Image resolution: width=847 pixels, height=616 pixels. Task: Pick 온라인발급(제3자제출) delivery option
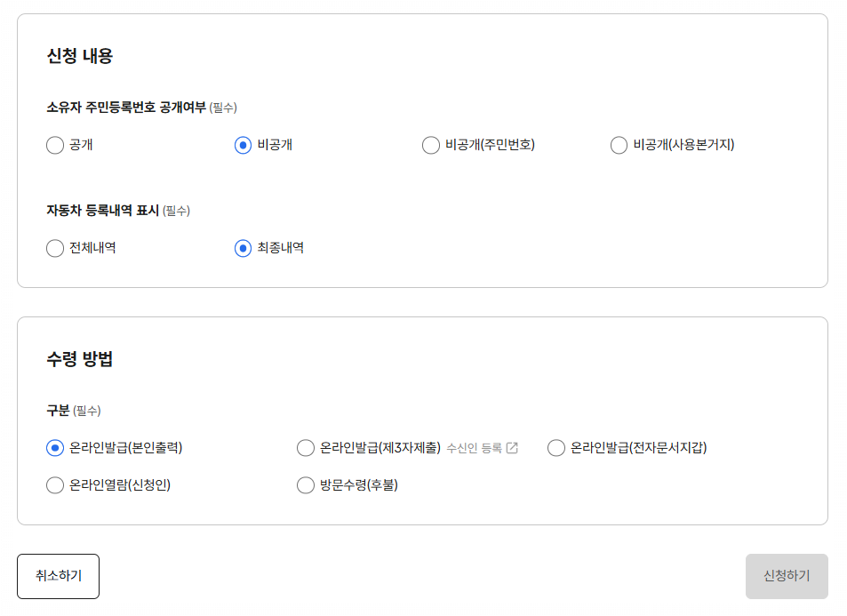[306, 448]
